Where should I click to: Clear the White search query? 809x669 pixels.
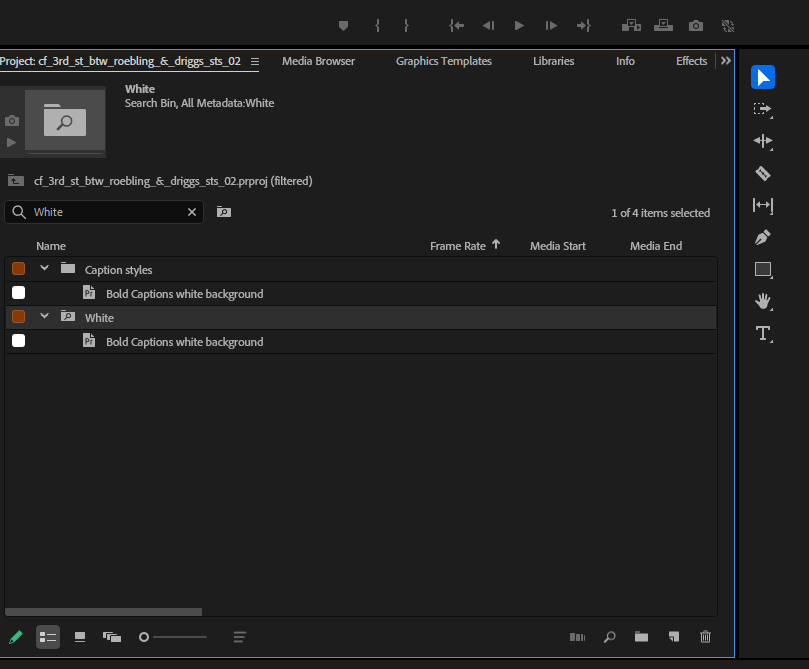tap(191, 212)
